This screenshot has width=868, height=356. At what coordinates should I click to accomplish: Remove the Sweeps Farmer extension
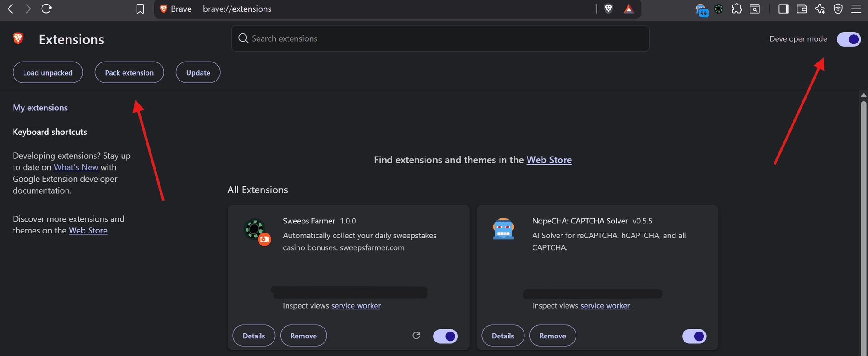[303, 336]
